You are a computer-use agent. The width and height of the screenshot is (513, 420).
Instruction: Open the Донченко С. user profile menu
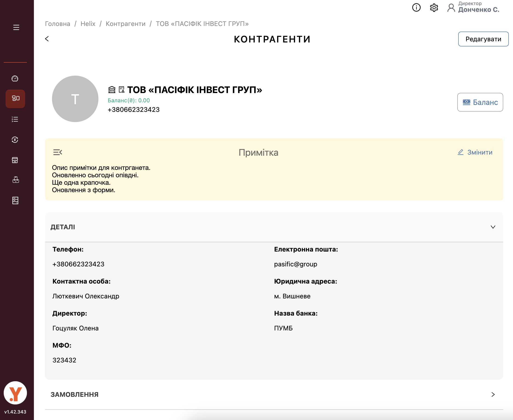coord(474,8)
